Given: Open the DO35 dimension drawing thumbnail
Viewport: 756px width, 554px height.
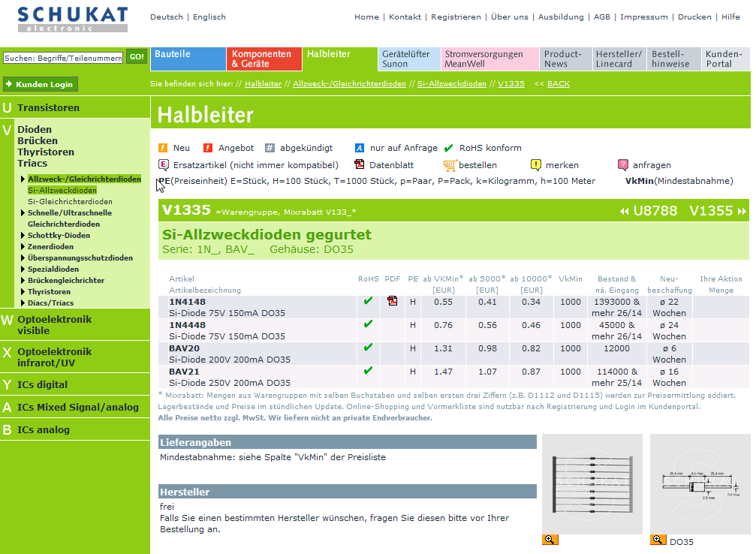Looking at the screenshot, I should pyautogui.click(x=700, y=483).
